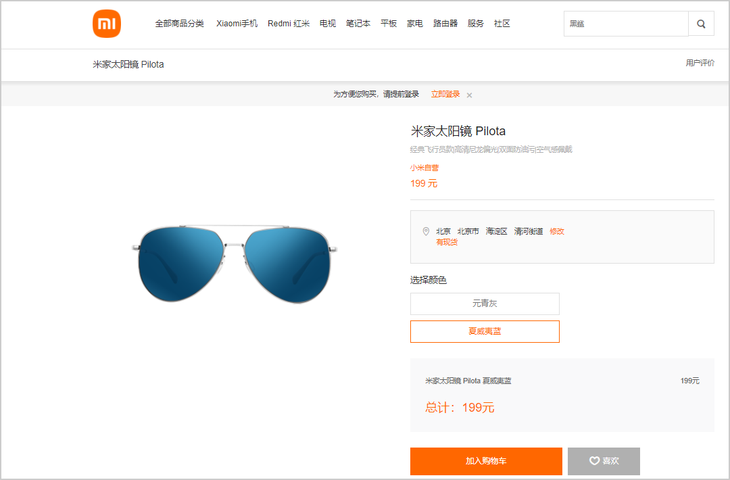The image size is (730, 480).
Task: Open the Redmi 红米 navigation menu
Action: [288, 24]
